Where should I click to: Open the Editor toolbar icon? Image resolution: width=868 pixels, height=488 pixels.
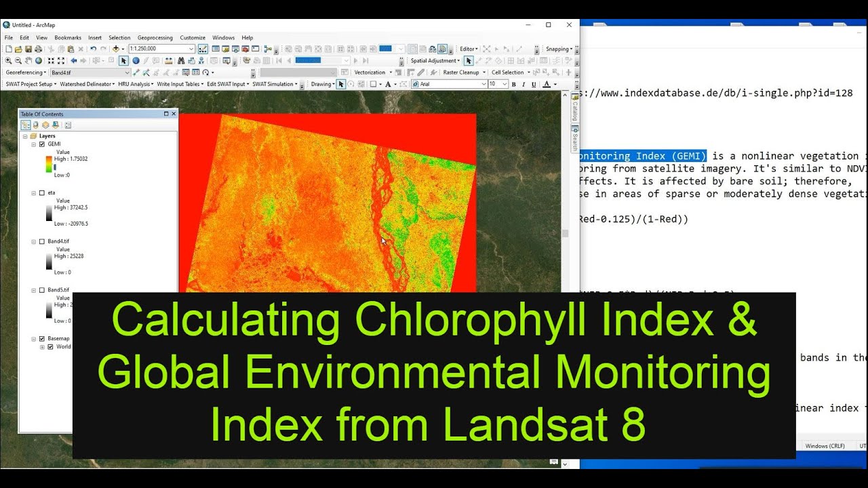(203, 49)
